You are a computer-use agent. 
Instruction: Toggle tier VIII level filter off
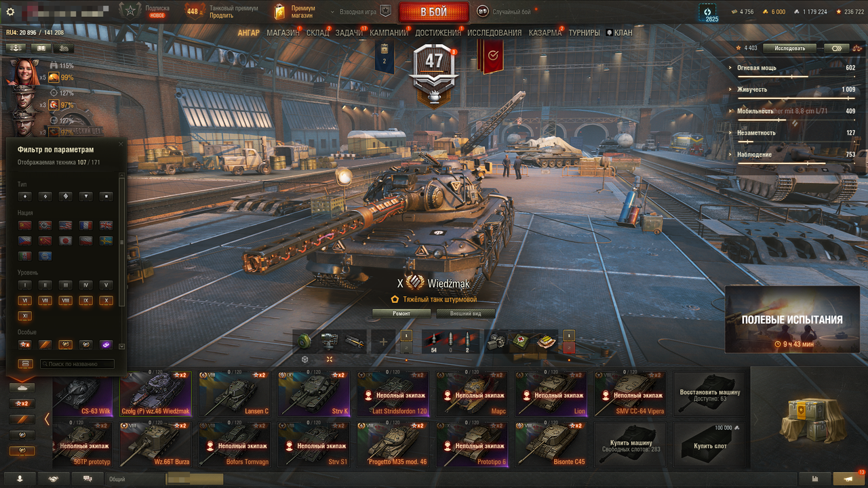tap(66, 300)
